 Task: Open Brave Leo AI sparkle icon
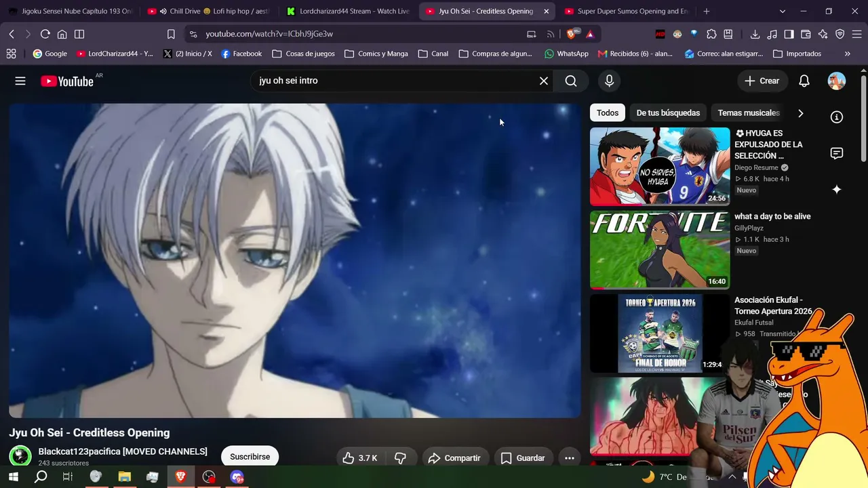(x=823, y=34)
